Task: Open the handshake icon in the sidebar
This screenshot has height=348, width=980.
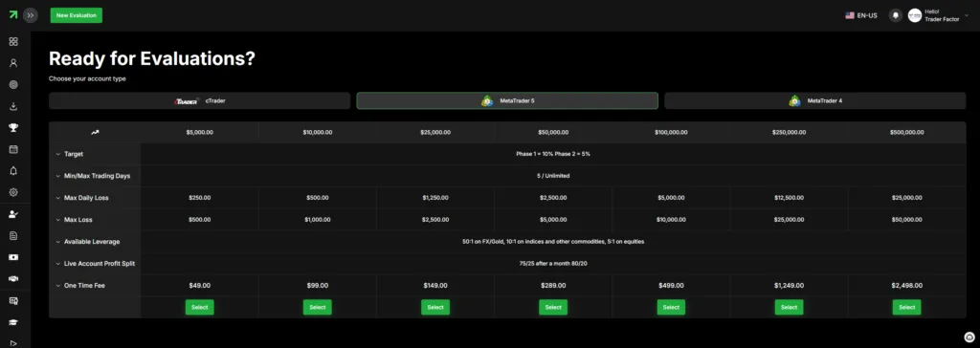Action: click(13, 278)
